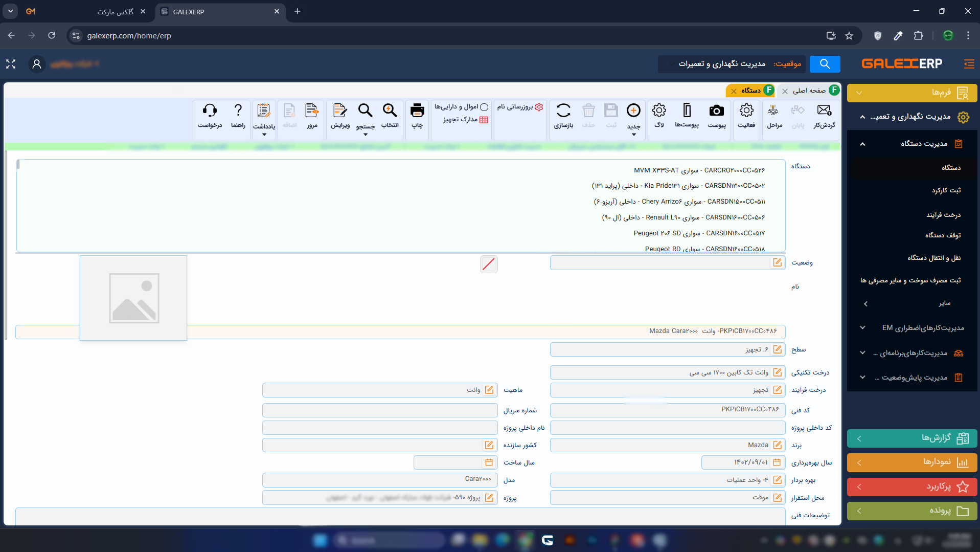Viewport: 980px width, 552px height.
Task: Open درخت فرآیند menu item
Action: (x=943, y=215)
